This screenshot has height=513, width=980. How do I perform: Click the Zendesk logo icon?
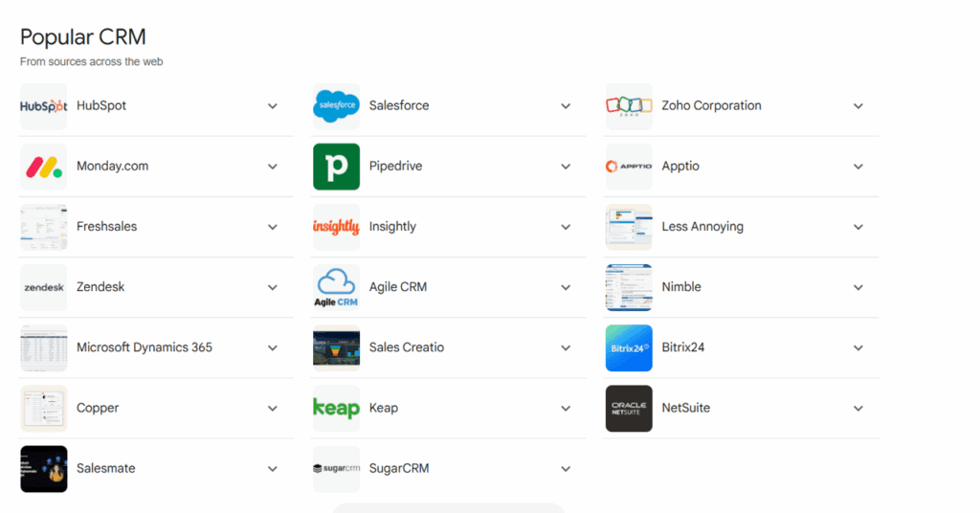44,287
